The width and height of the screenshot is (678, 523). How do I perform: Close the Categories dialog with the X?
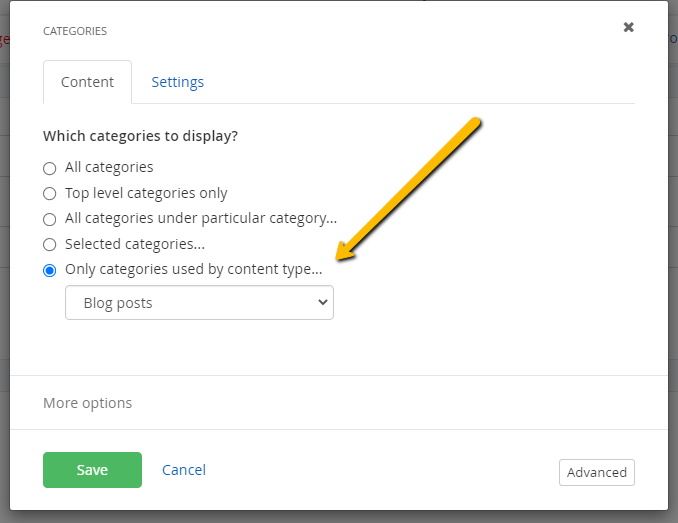coord(628,27)
